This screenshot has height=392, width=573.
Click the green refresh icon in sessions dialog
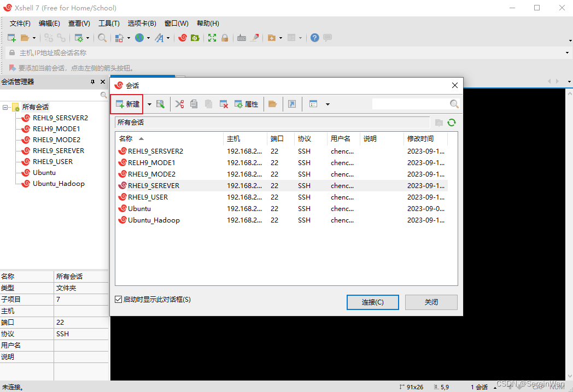(452, 122)
